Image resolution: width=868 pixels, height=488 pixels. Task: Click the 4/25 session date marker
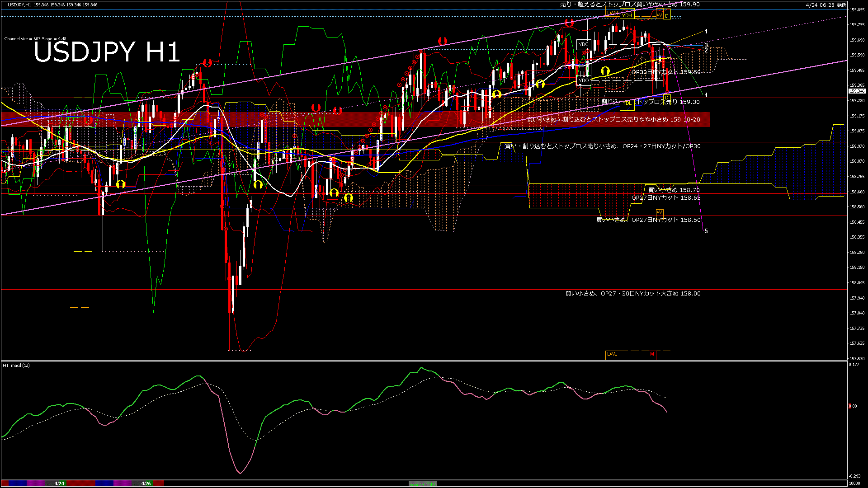[146, 483]
